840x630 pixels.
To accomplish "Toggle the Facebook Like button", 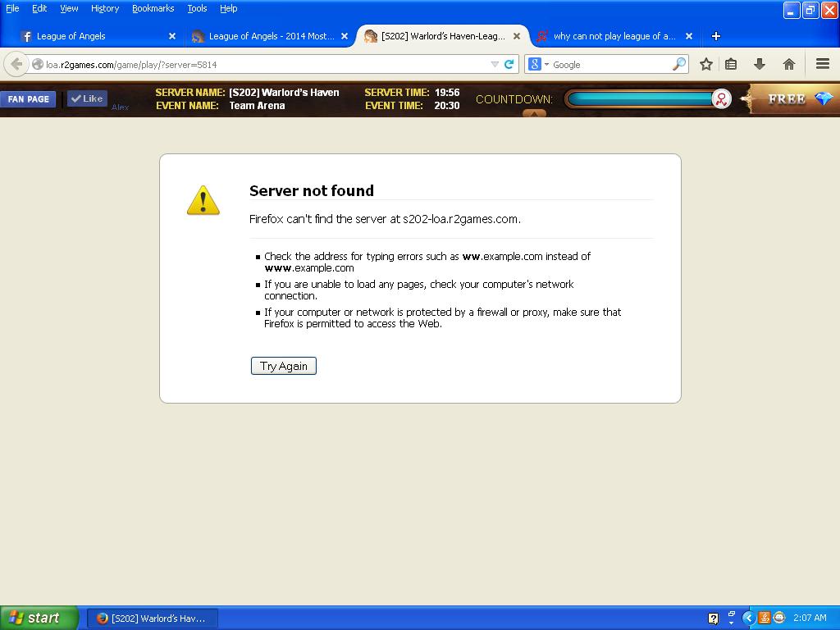I will pos(87,98).
